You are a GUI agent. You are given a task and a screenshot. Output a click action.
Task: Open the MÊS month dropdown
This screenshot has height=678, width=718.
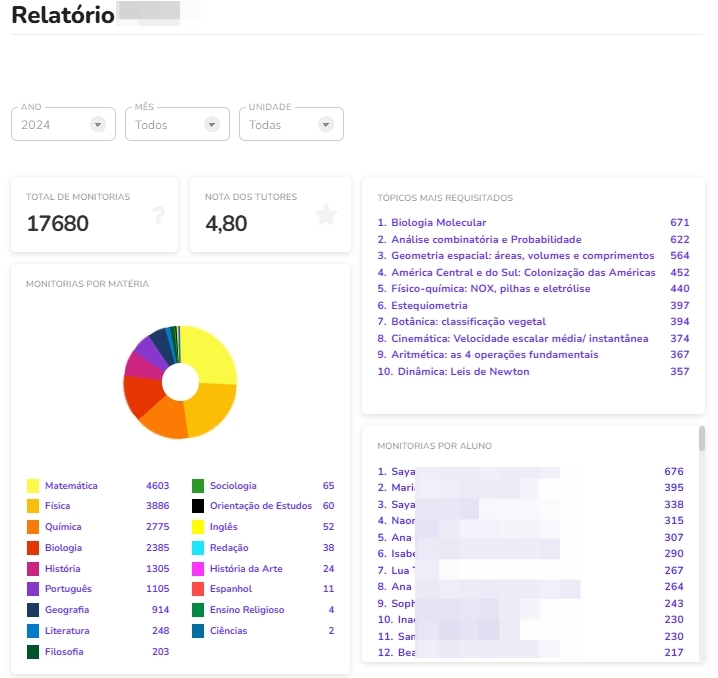pos(177,124)
